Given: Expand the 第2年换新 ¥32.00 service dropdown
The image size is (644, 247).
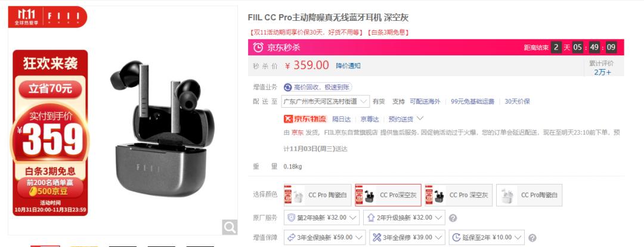Looking at the screenshot, I should 321,217.
